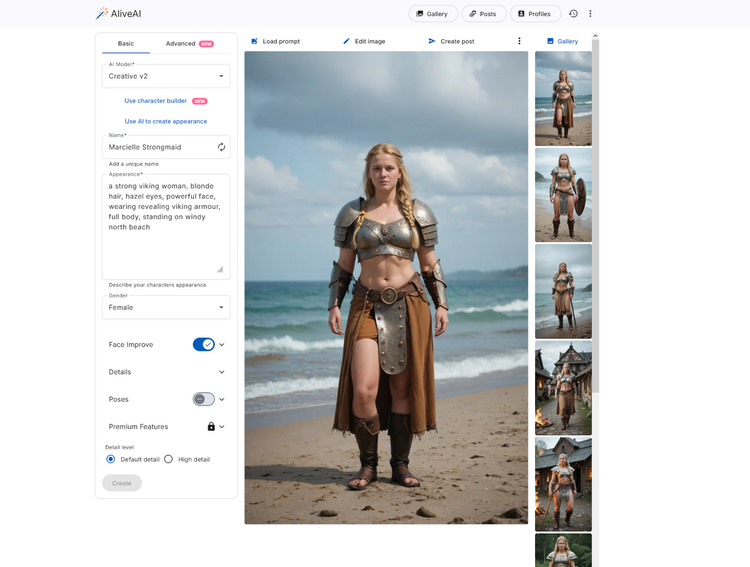Click the Premium Features lock icon
The height and width of the screenshot is (567, 750).
[211, 427]
